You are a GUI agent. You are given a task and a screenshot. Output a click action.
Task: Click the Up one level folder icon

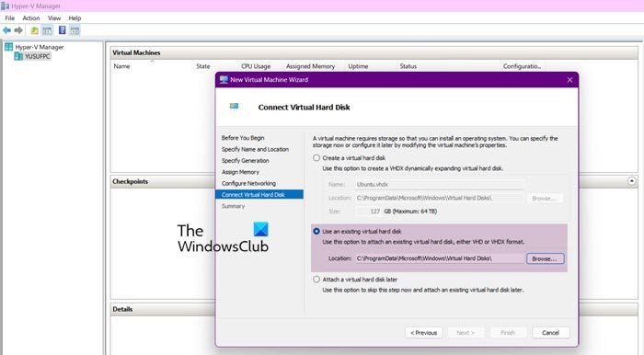tap(35, 30)
